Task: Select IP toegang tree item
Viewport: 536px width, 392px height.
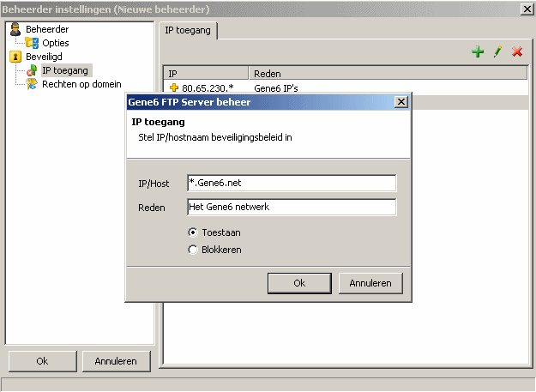Action: tap(65, 70)
